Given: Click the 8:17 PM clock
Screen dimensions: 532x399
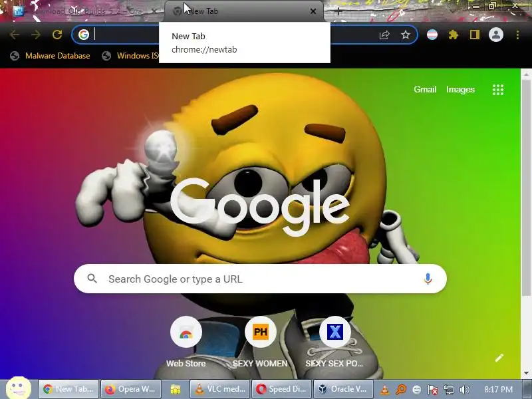Looking at the screenshot, I should 498,390.
